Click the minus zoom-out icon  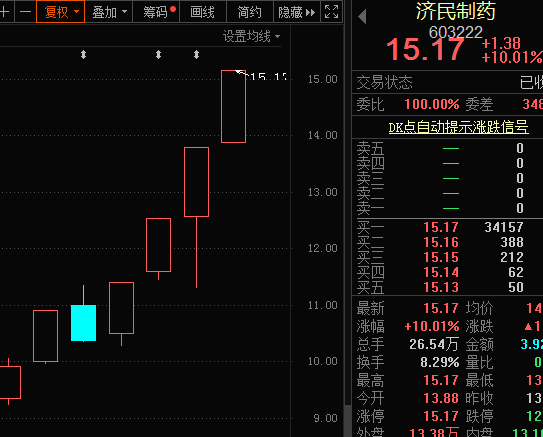coord(25,12)
